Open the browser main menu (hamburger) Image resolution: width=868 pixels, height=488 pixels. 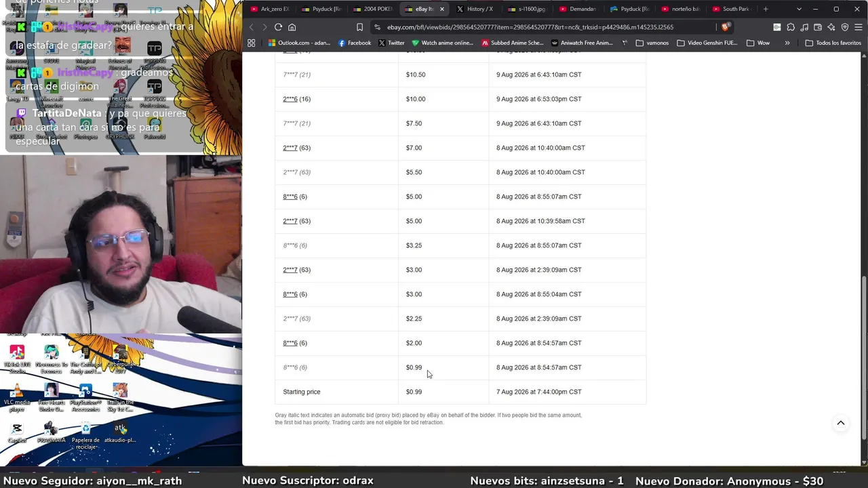click(858, 27)
